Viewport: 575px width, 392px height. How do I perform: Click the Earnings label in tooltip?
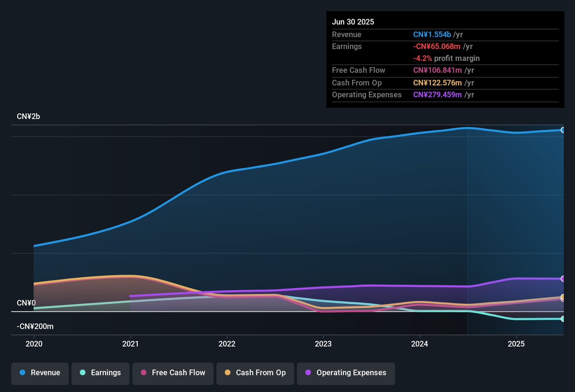pyautogui.click(x=347, y=47)
